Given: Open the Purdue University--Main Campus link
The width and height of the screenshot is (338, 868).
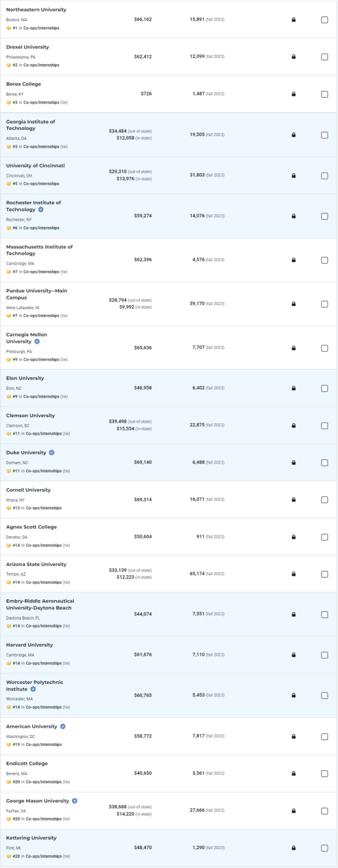Looking at the screenshot, I should click(37, 294).
